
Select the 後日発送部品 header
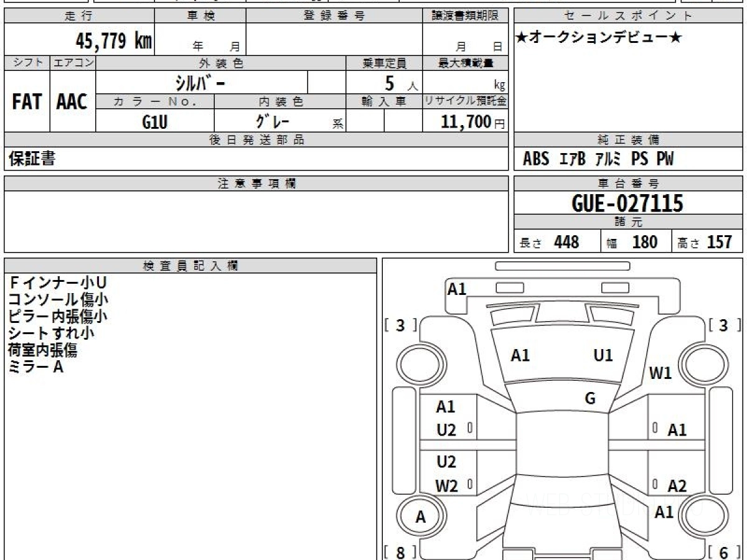click(256, 140)
